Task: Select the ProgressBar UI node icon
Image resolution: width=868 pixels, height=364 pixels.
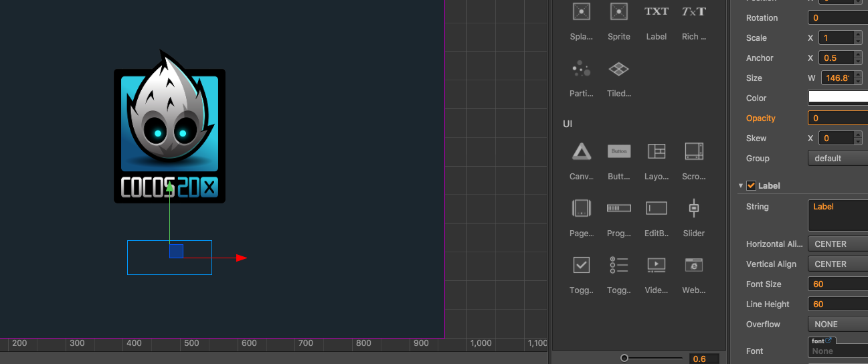Action: coord(619,208)
